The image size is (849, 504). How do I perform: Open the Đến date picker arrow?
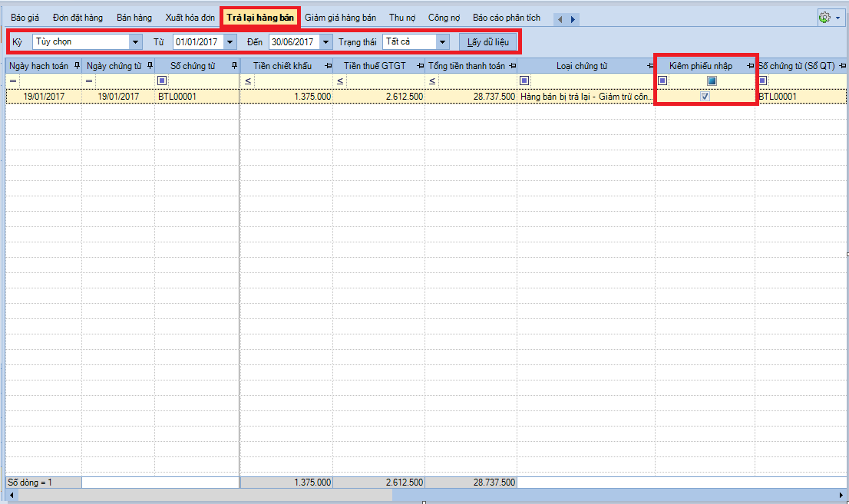pyautogui.click(x=325, y=41)
